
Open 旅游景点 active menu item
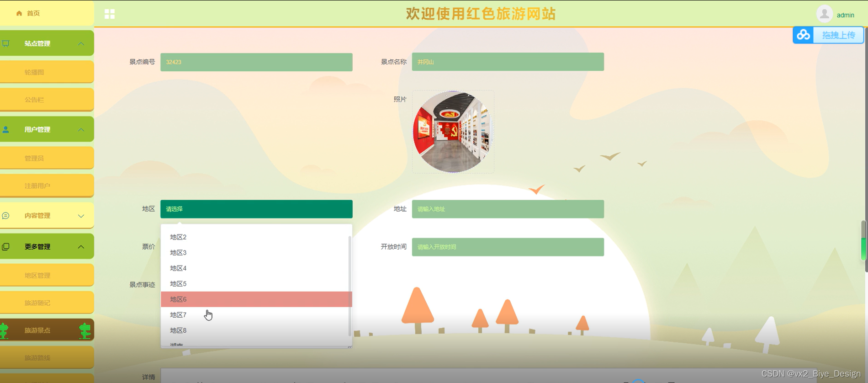tap(47, 330)
